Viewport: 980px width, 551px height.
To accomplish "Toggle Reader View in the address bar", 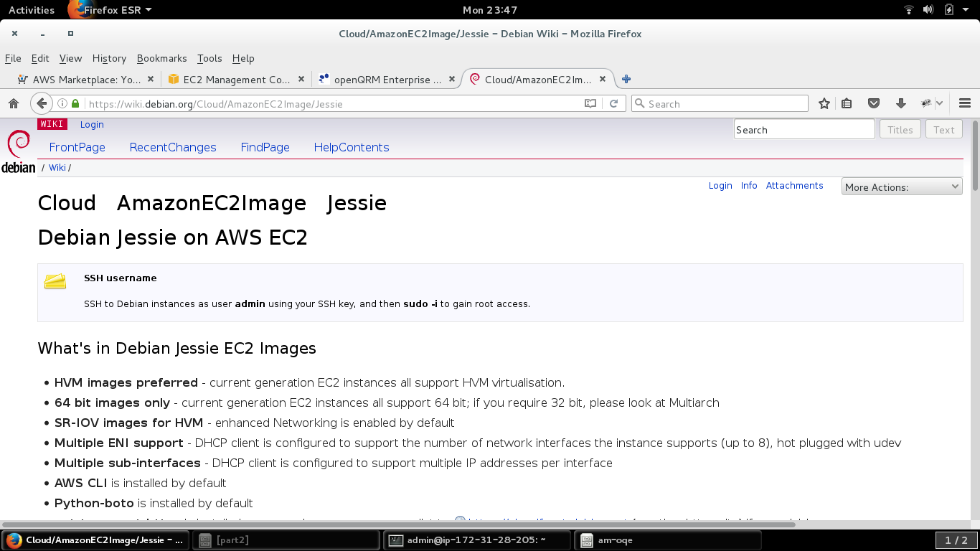I will [590, 103].
